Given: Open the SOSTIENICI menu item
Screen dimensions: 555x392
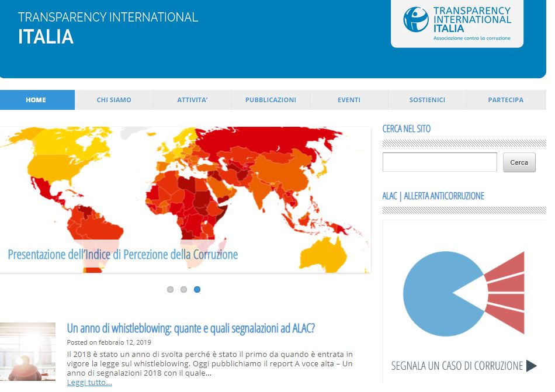Looking at the screenshot, I should [427, 100].
